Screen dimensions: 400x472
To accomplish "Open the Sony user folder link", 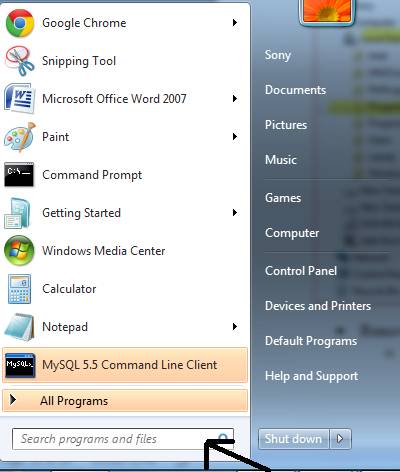I will [278, 55].
